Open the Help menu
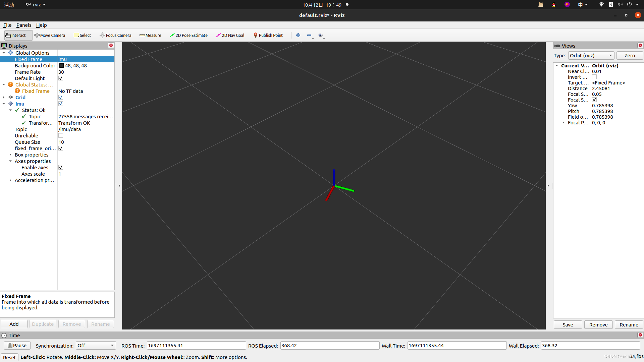This screenshot has width=644, height=362. click(42, 25)
